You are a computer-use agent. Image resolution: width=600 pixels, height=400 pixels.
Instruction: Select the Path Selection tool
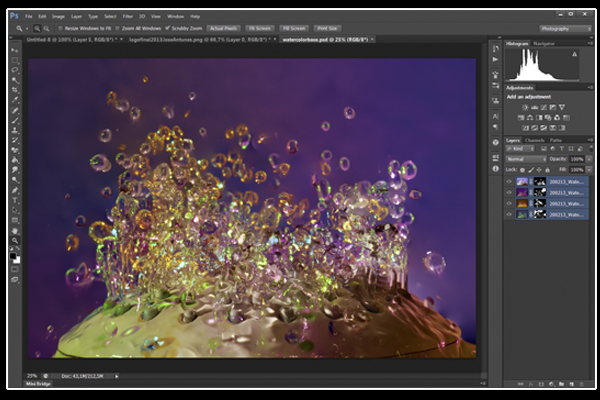[x=15, y=210]
